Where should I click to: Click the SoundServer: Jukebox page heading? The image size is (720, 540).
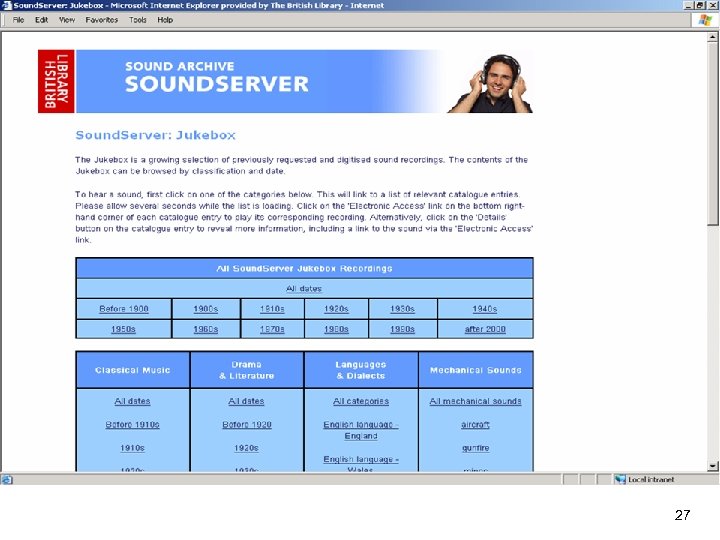pyautogui.click(x=156, y=135)
